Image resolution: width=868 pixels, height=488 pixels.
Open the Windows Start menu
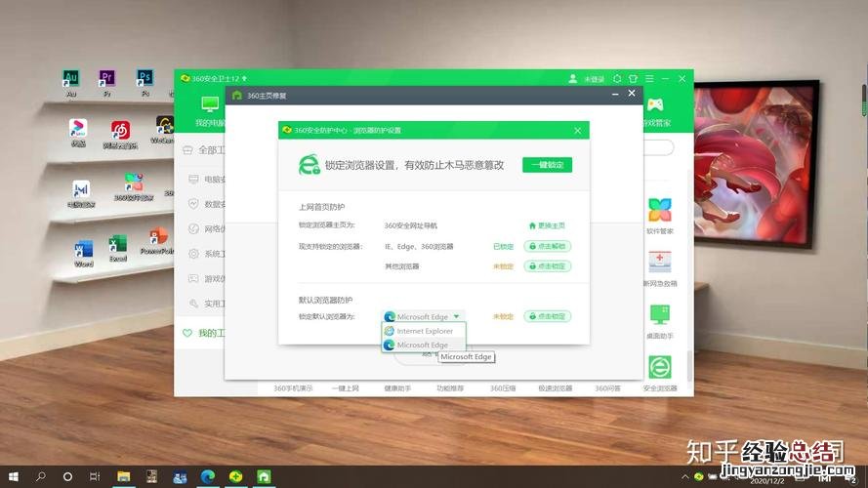point(14,476)
